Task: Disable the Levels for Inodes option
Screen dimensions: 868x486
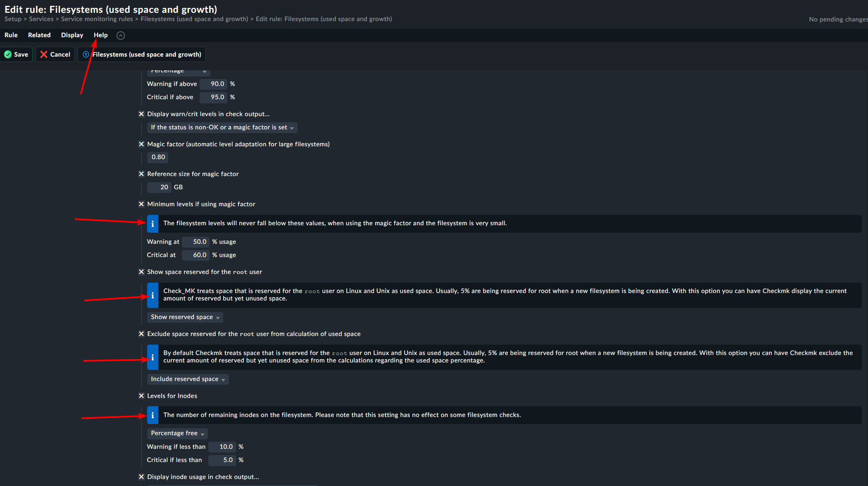Action: click(141, 396)
